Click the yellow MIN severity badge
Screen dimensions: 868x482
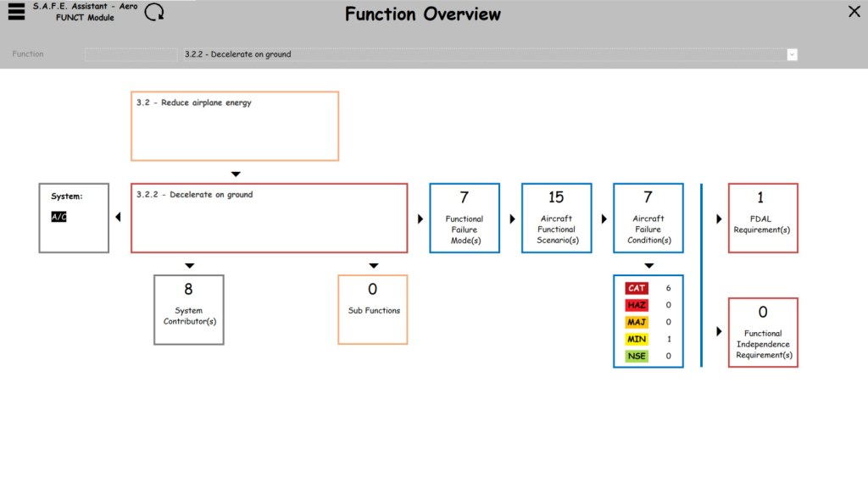[x=637, y=339]
